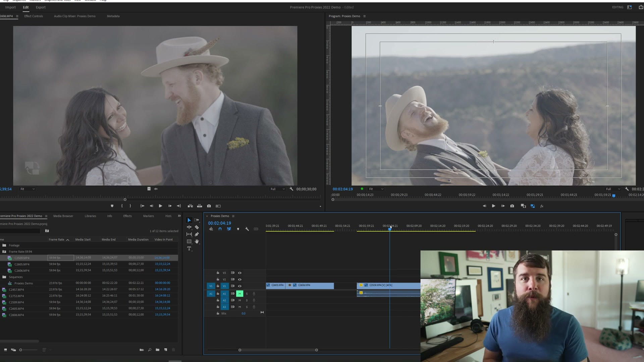This screenshot has width=644, height=362.
Task: Toggle Snap magnet in timeline
Action: [220, 229]
